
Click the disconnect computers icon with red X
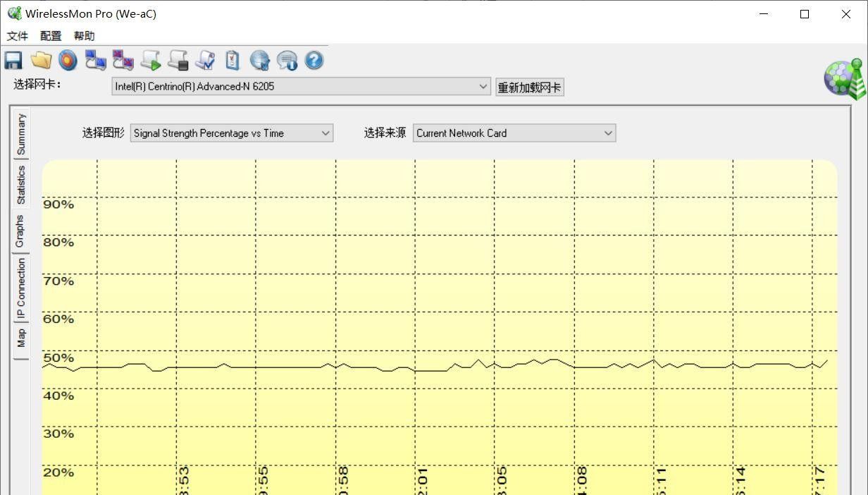(123, 61)
